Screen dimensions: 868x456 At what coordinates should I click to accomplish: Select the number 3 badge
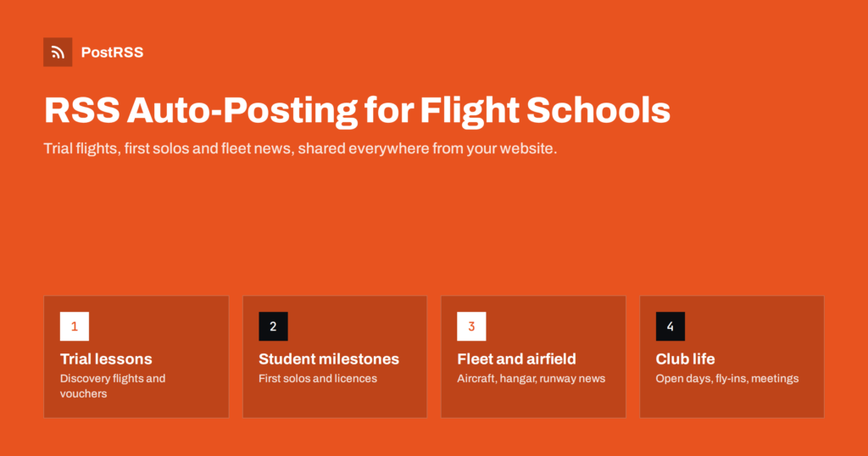[x=471, y=326]
